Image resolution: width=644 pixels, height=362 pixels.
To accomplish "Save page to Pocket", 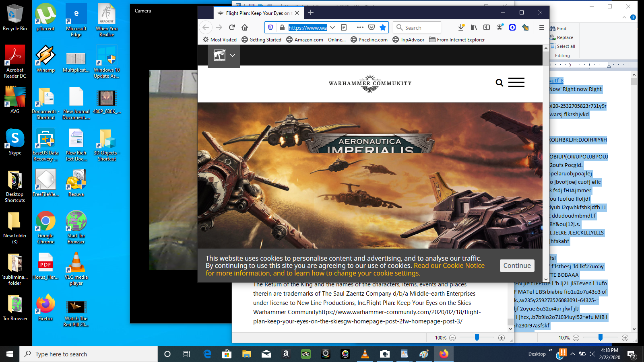I will 372,27.
